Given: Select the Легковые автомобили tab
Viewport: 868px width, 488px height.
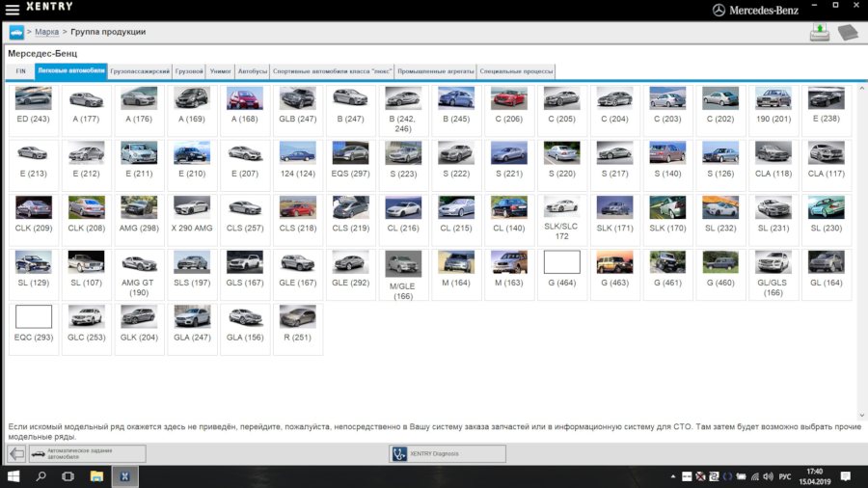Looking at the screenshot, I should (x=70, y=71).
